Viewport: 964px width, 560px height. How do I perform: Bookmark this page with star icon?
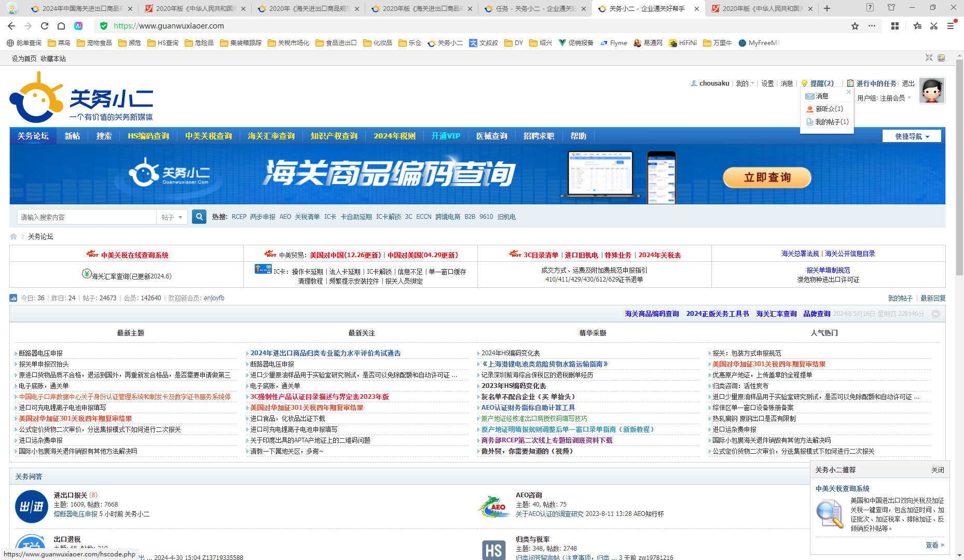click(855, 26)
